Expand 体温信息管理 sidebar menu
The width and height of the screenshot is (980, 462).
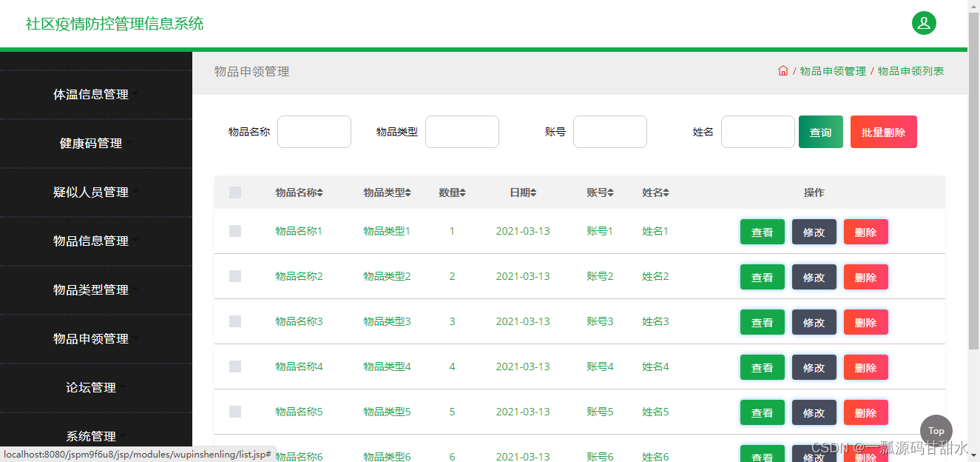[96, 95]
